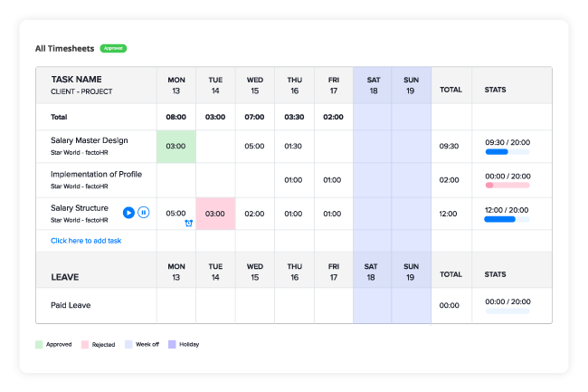Click SAT 18 header in task table
This screenshot has width=588, height=392.
[374, 85]
